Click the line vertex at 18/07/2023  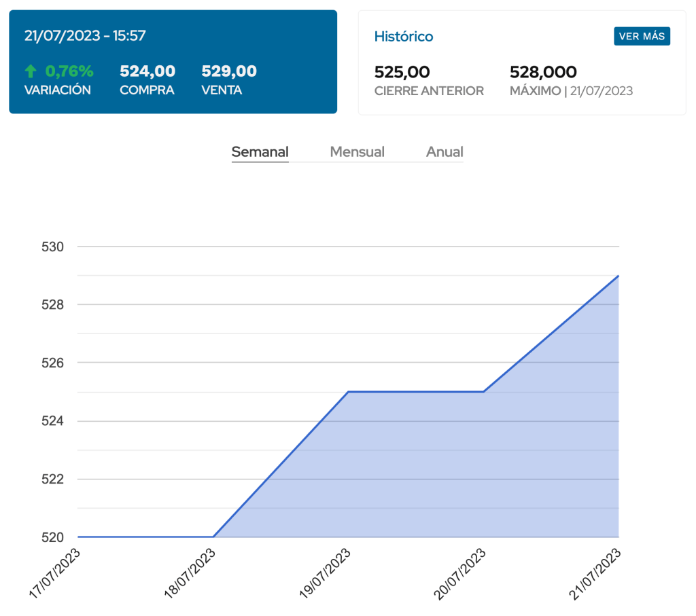pyautogui.click(x=213, y=537)
